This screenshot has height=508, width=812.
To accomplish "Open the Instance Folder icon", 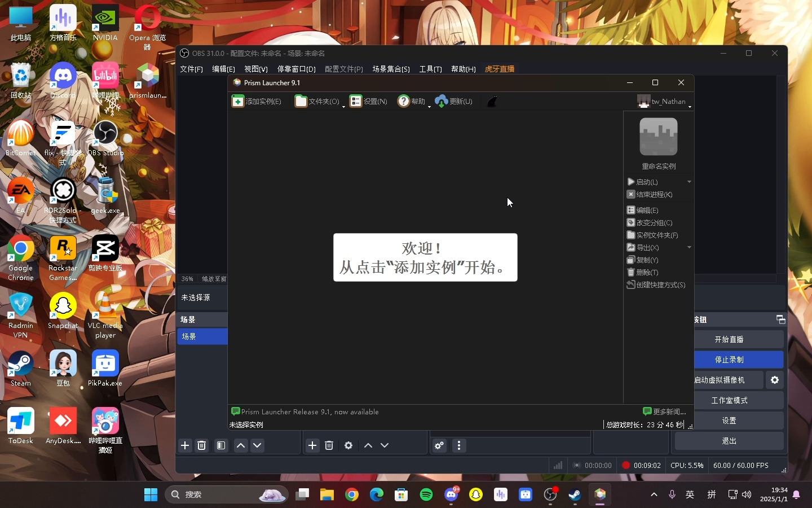I will pyautogui.click(x=631, y=235).
